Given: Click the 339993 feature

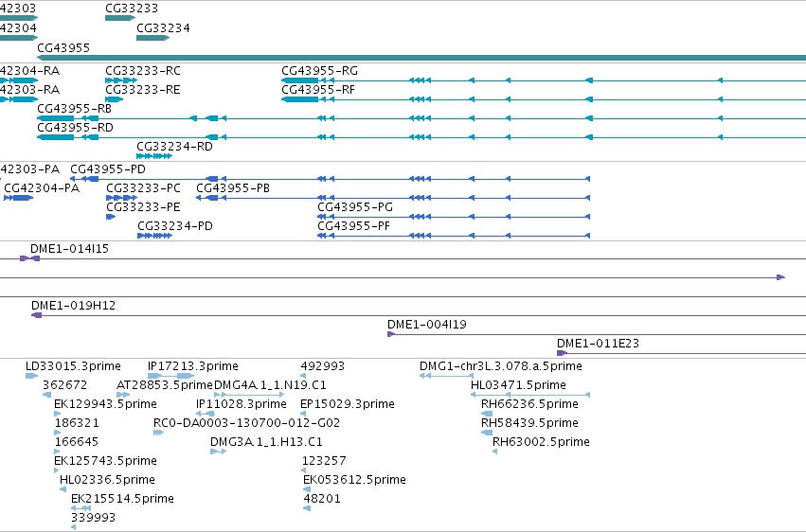Looking at the screenshot, I should pyautogui.click(x=74, y=527).
